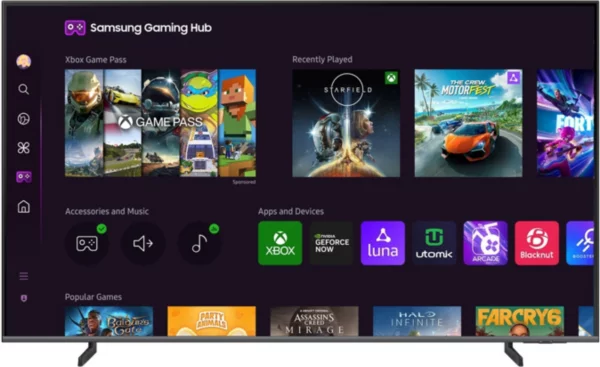Launch the Blacknut app
Image resolution: width=600 pixels, height=367 pixels.
click(x=537, y=243)
